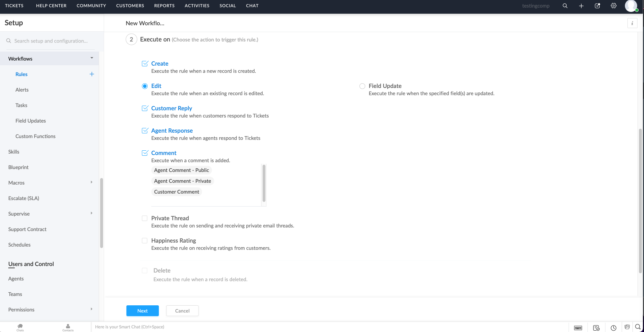Open Escalate (SLA) in the sidebar
644x332 pixels.
pyautogui.click(x=24, y=198)
